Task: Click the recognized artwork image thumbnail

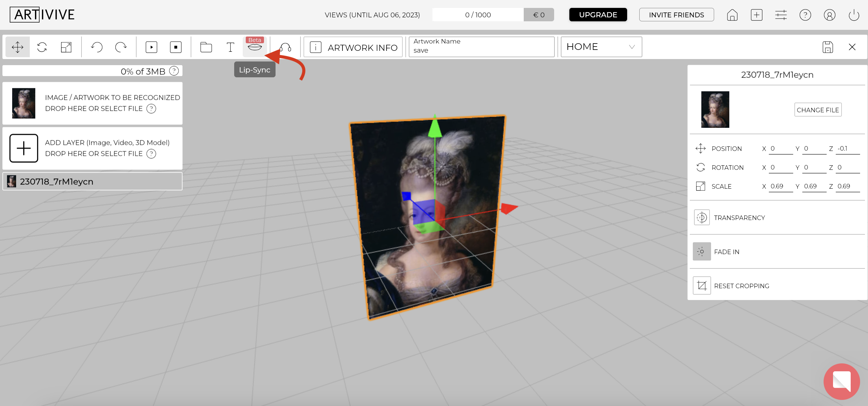Action: coord(24,103)
